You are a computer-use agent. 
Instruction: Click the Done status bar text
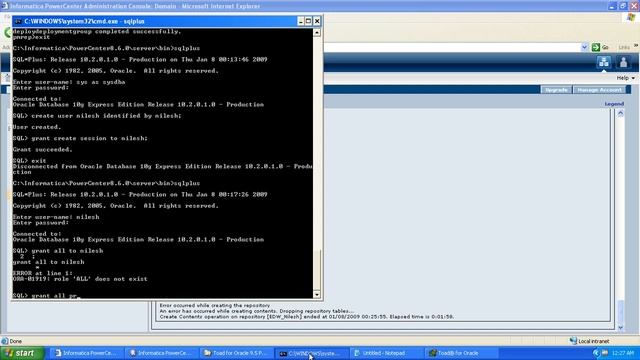[16, 341]
